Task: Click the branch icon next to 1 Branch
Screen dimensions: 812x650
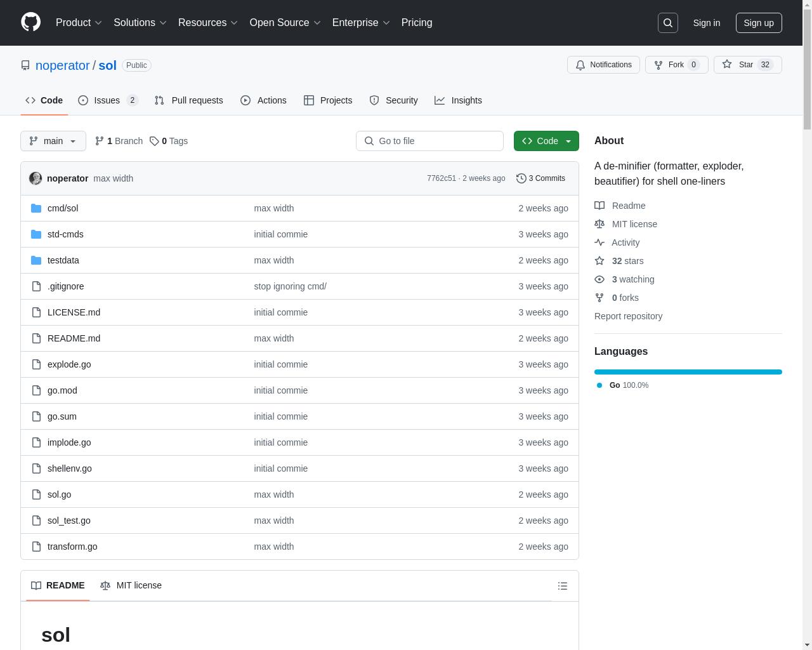Action: [x=100, y=141]
